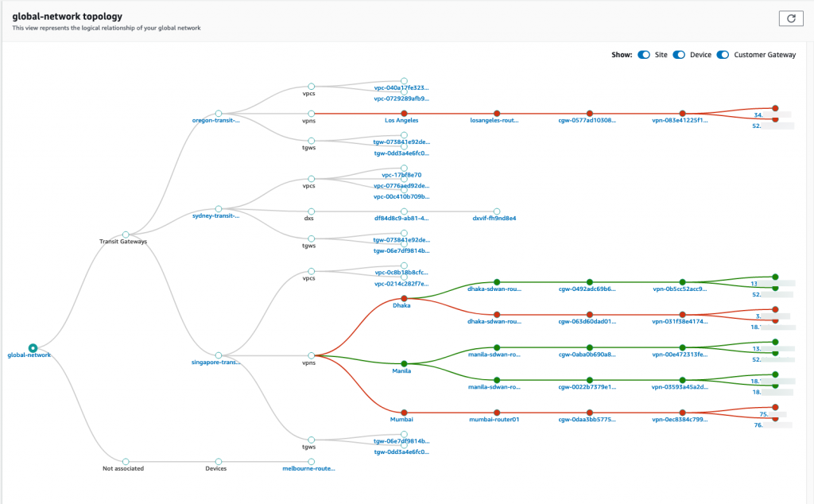Screen dimensions: 814x504
Task: Select the mumbai-router01 device node
Action: tap(496, 413)
